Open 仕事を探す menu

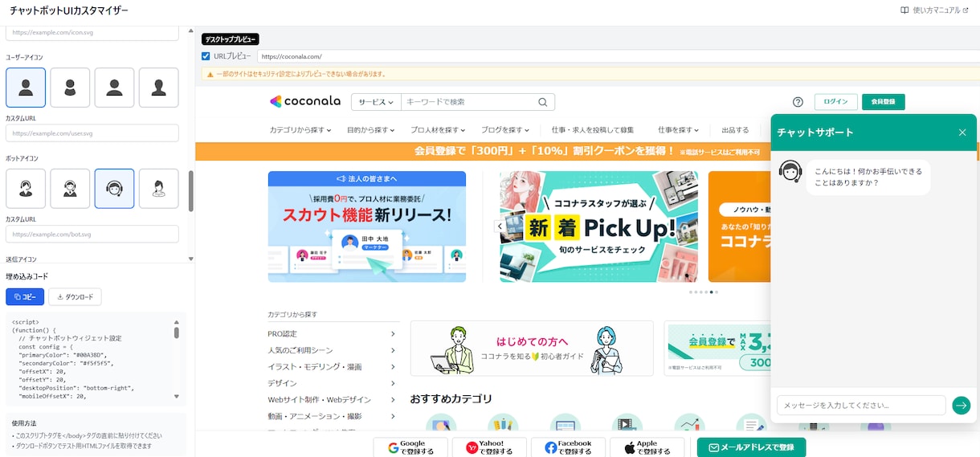click(x=678, y=130)
